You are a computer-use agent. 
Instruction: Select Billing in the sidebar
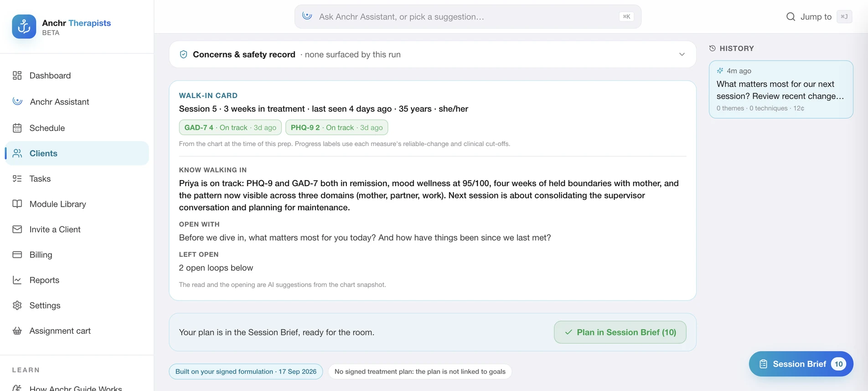tap(77, 255)
